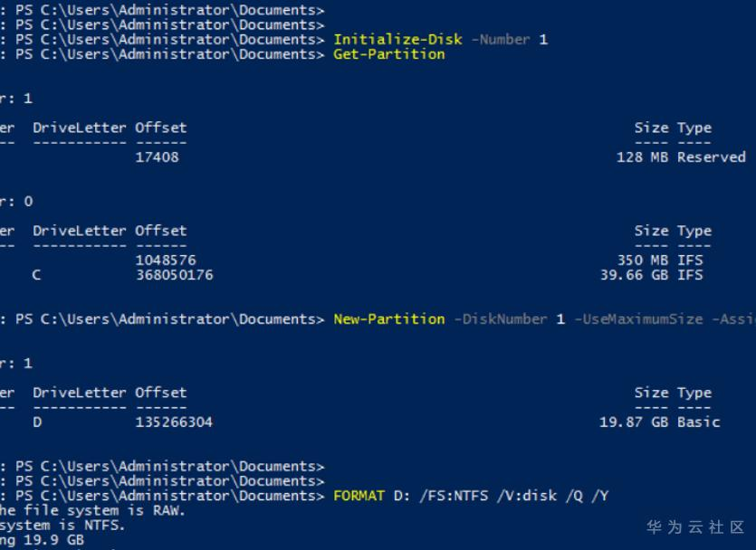Click the Basic partition type
The width and height of the screenshot is (756, 550).
point(699,422)
